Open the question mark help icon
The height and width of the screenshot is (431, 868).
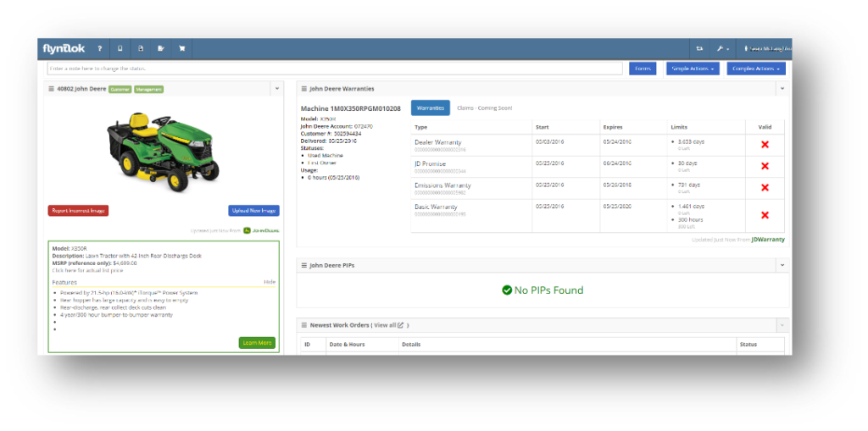tap(100, 48)
